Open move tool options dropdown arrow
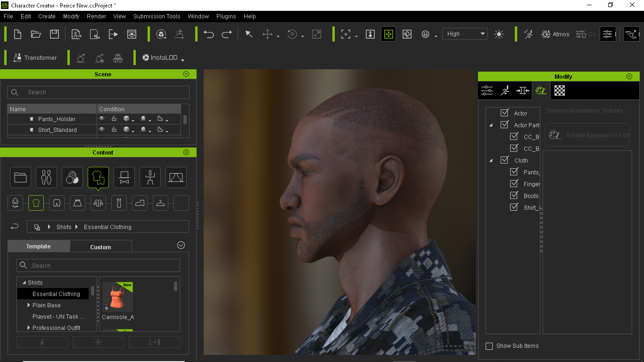Screen dimensions: 644x362 tap(278, 36)
